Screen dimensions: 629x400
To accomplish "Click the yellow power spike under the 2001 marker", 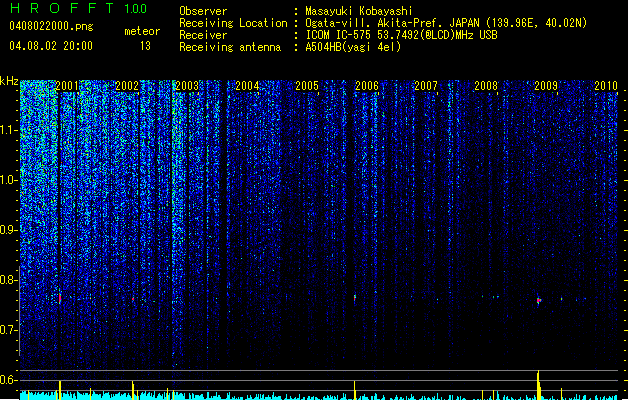I will [x=60, y=390].
